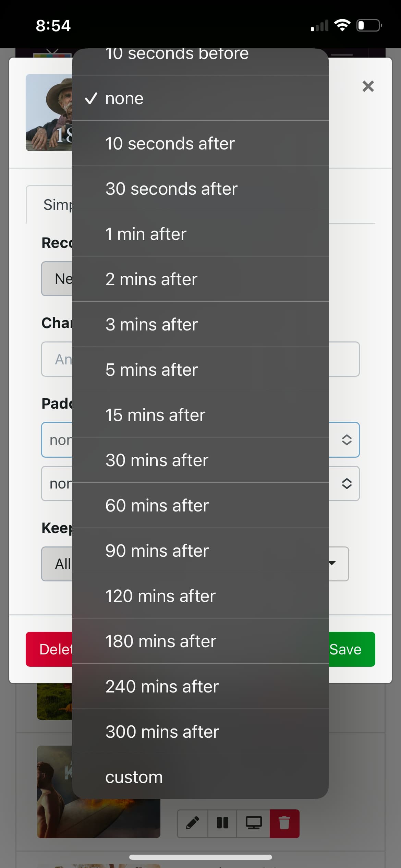
Task: Click the pencil edit icon
Action: (x=192, y=823)
